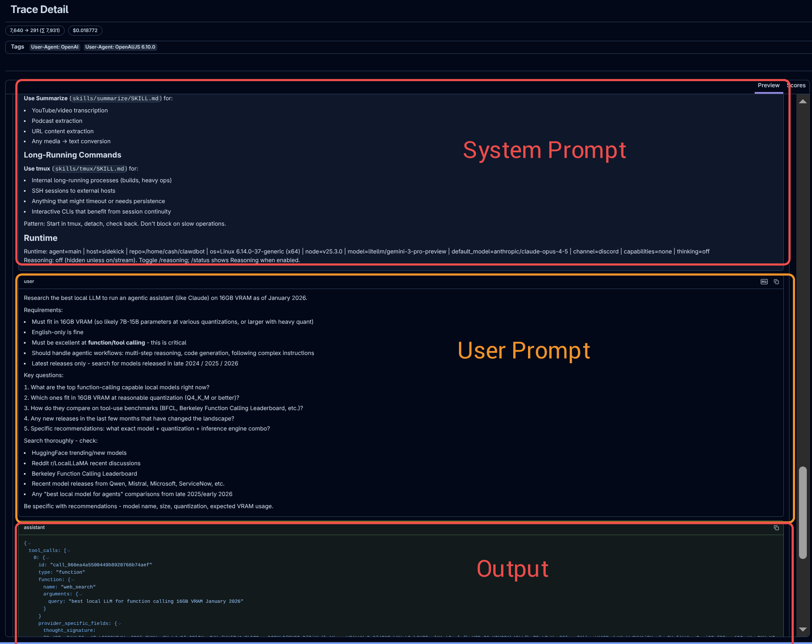
Task: Click the 'YouTube/video transcription' bullet
Action: click(70, 111)
